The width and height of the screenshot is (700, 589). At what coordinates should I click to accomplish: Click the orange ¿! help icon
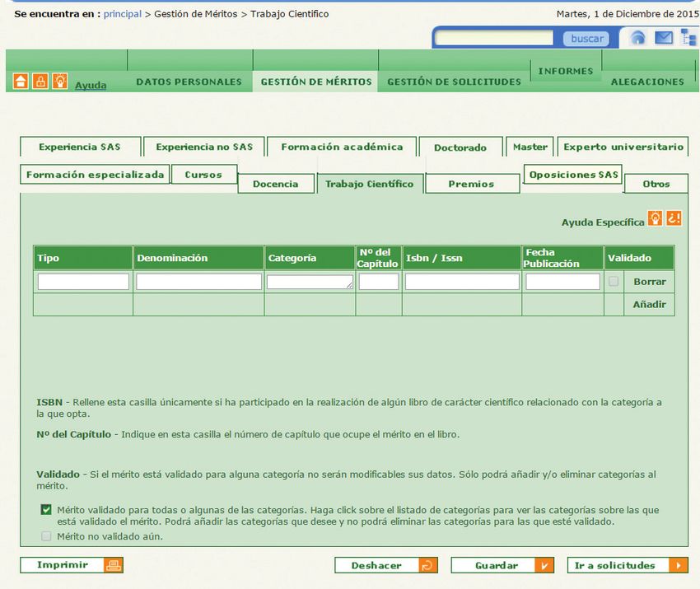point(673,219)
